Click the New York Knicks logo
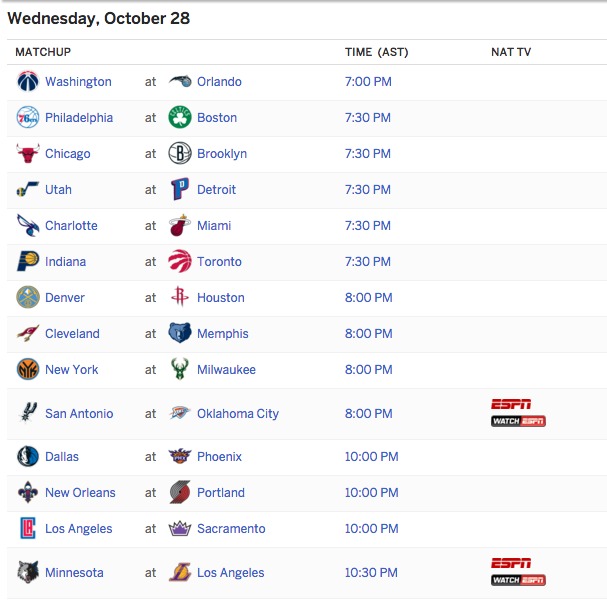 coord(28,369)
